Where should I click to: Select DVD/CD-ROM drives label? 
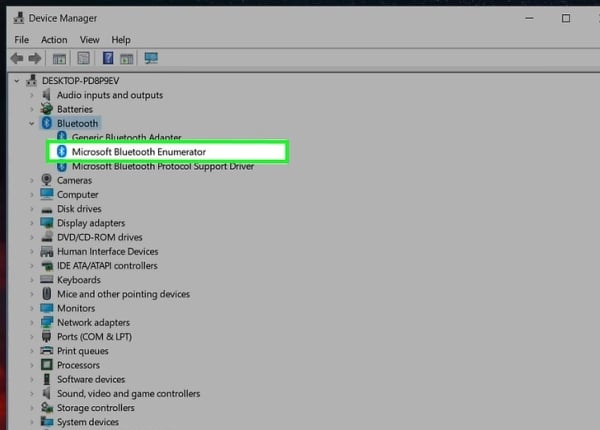[99, 237]
